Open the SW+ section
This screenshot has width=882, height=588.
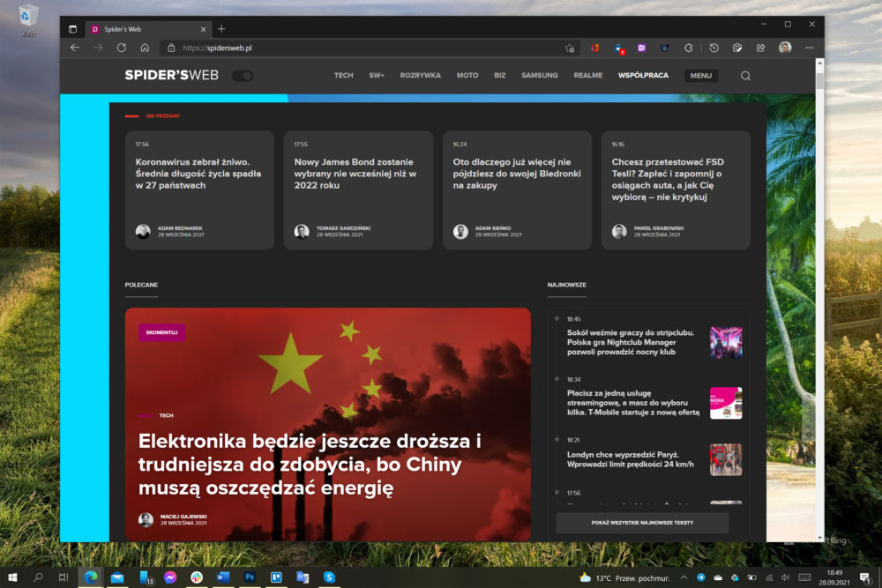(377, 75)
